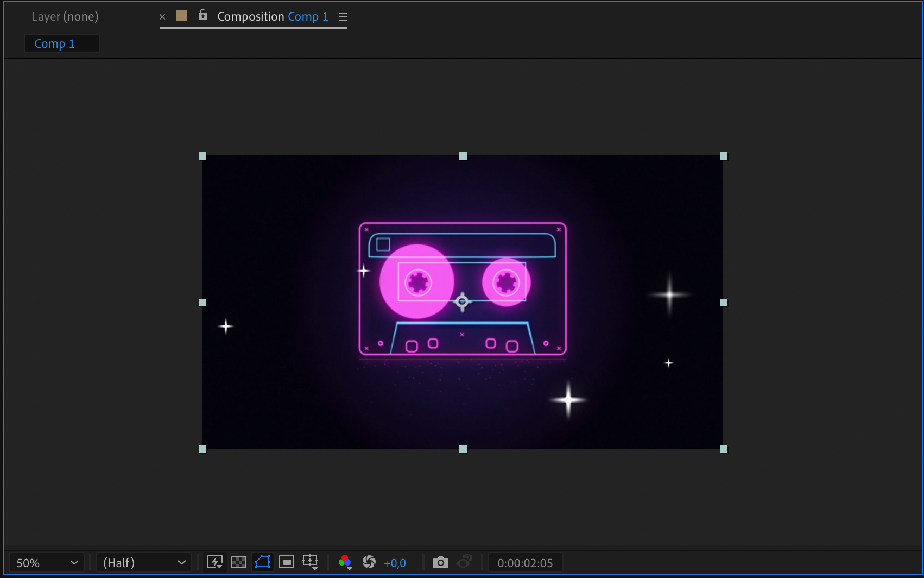Click the Comp 1 breadcrumb button
This screenshot has width=924, height=578.
pos(55,44)
